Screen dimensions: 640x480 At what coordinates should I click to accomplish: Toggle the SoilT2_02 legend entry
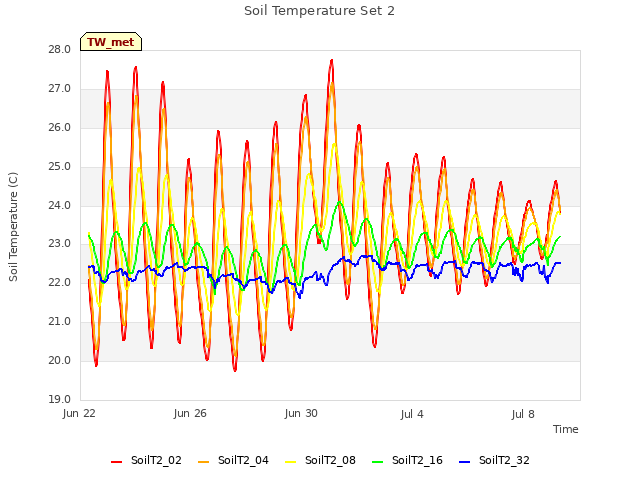146,460
